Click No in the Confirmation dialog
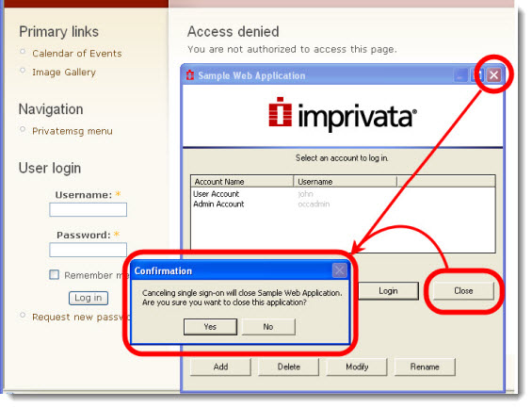 coord(268,327)
